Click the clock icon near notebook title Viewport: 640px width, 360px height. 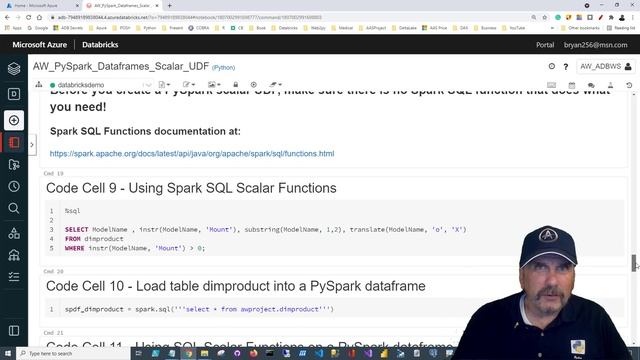551,66
